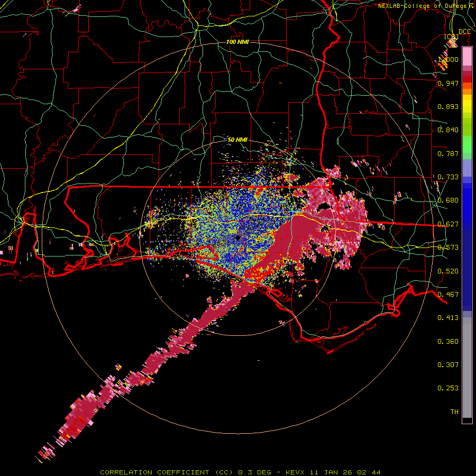Pick the lavender segment near 0.733
The height and width of the screenshot is (476, 476).
(x=467, y=168)
